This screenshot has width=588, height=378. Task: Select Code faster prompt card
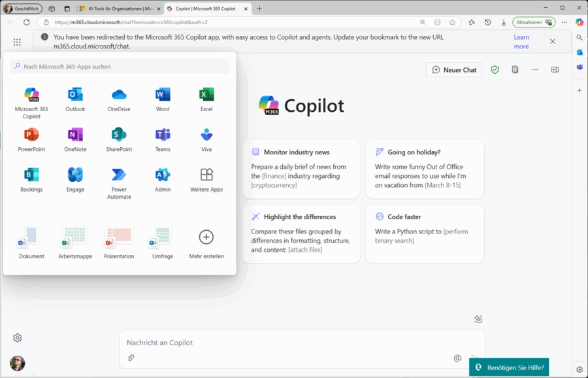tap(425, 234)
